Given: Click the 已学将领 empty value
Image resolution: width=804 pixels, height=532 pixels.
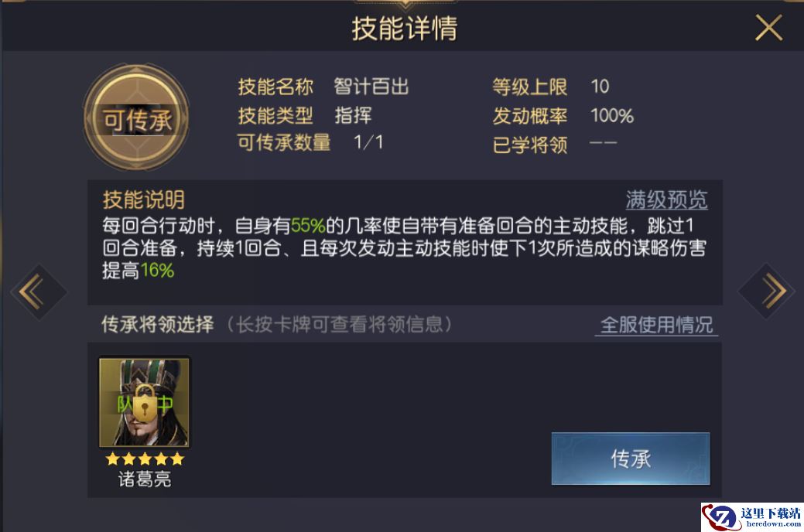Looking at the screenshot, I should coord(603,143).
